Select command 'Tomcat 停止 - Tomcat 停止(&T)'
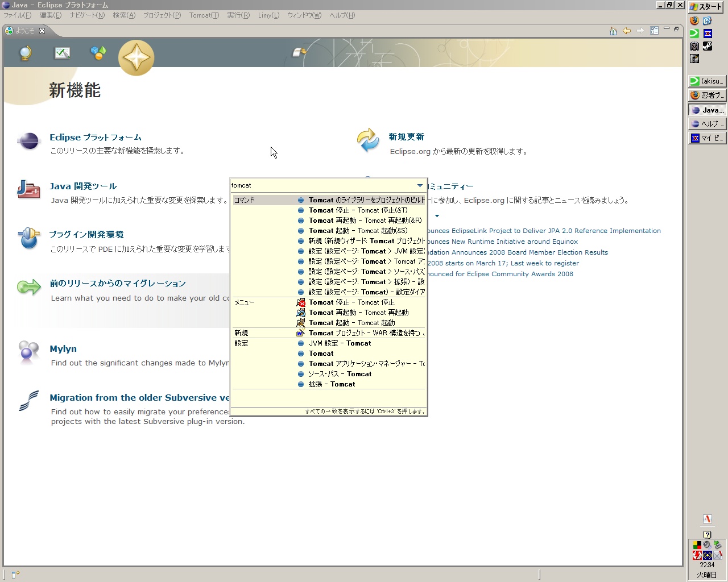Image resolution: width=728 pixels, height=582 pixels. (x=358, y=210)
